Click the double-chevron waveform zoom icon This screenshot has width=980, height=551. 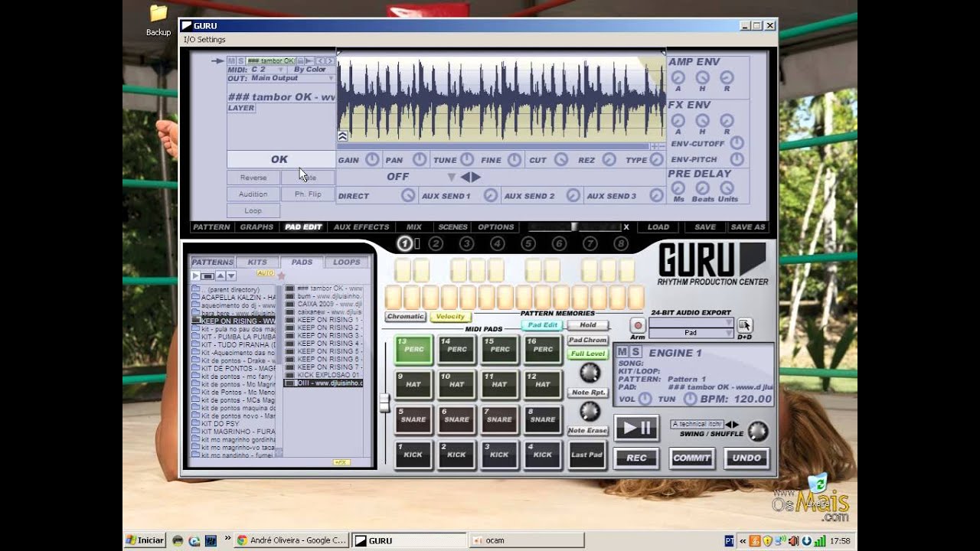[x=342, y=136]
